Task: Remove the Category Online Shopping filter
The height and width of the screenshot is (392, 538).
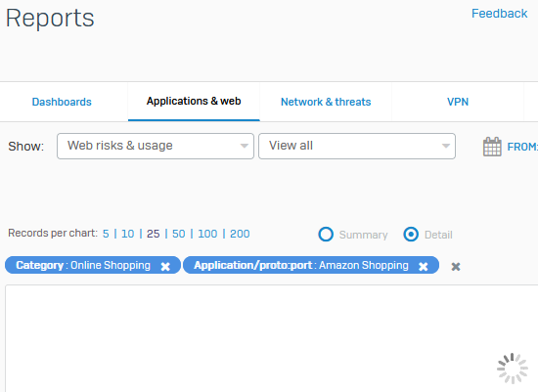Action: pyautogui.click(x=165, y=266)
